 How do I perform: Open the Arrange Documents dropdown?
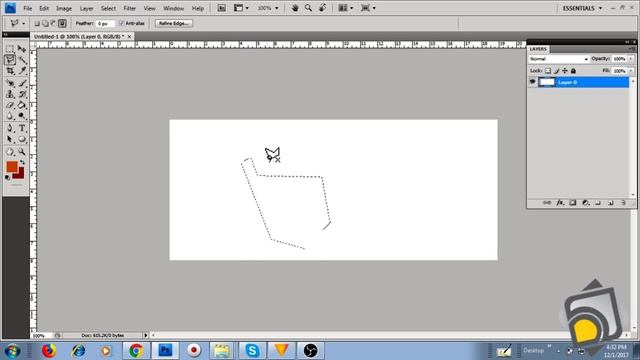pos(346,8)
